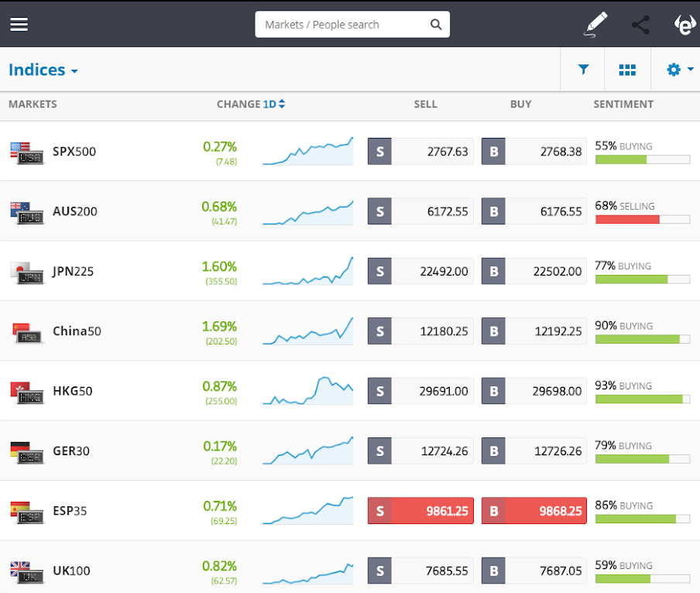
Task: Open the hamburger navigation menu
Action: [19, 25]
